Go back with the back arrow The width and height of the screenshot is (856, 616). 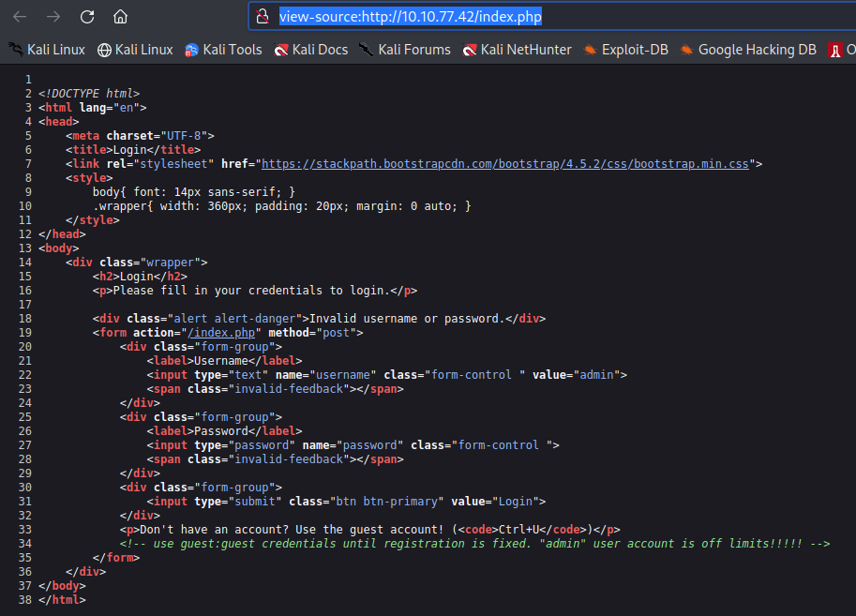tap(20, 17)
